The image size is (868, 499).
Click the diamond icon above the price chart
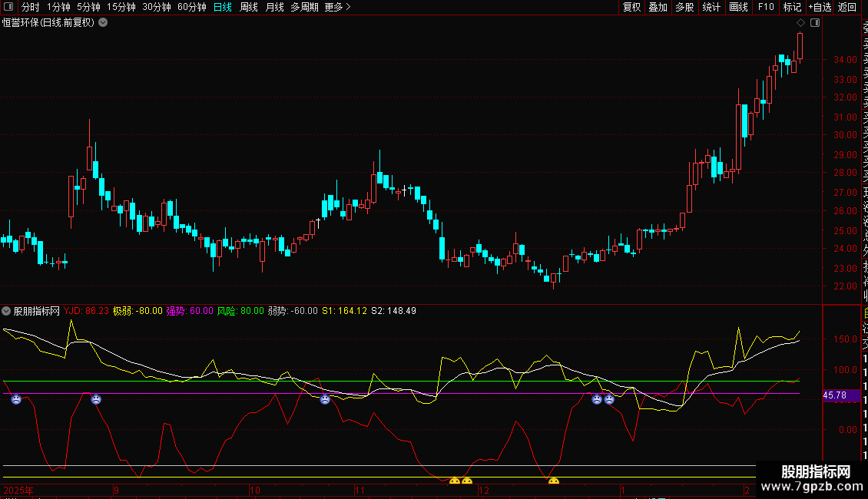800,23
